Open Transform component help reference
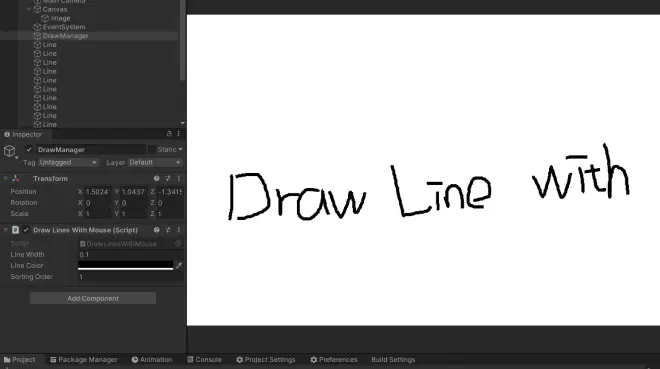The height and width of the screenshot is (369, 660). click(157, 178)
